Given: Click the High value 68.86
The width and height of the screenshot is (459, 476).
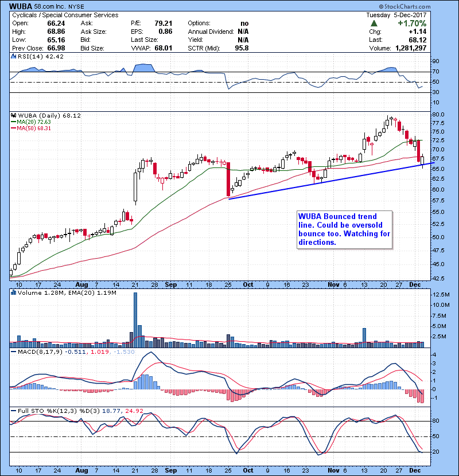Looking at the screenshot, I should tap(56, 32).
